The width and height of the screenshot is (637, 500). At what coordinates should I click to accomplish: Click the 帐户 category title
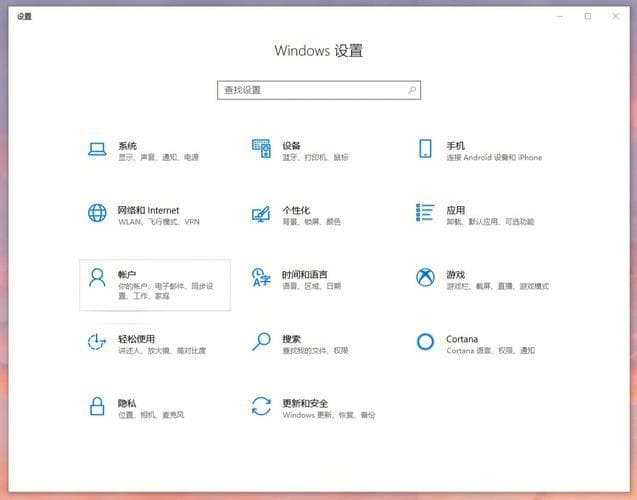point(127,275)
